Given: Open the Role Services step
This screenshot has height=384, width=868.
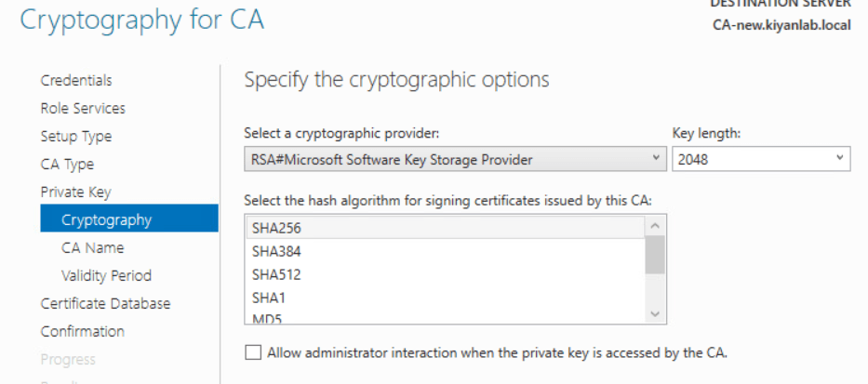Looking at the screenshot, I should [83, 109].
